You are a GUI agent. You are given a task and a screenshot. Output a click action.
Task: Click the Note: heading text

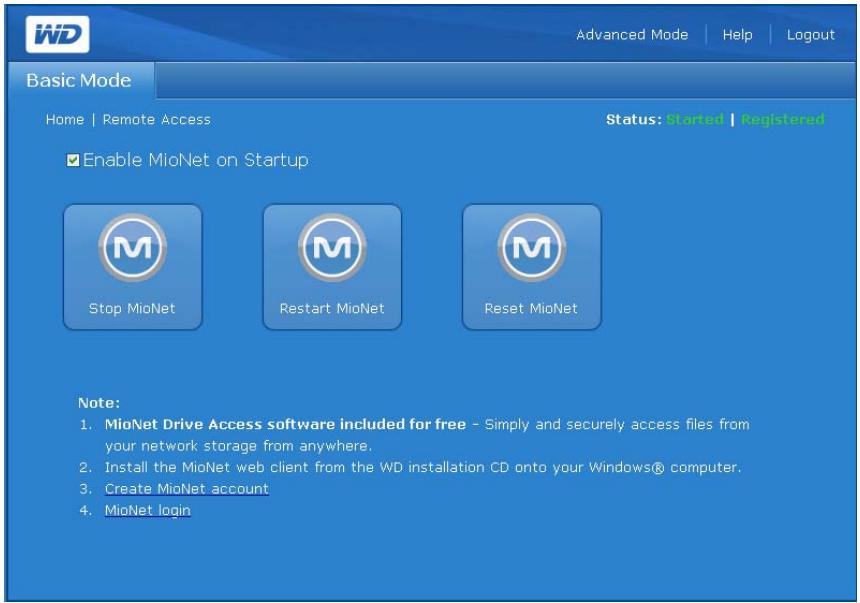pos(99,403)
